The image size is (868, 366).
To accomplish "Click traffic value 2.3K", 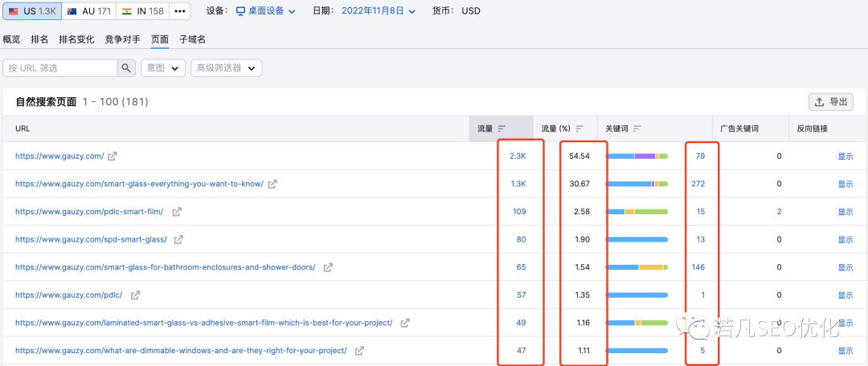I will click(518, 157).
